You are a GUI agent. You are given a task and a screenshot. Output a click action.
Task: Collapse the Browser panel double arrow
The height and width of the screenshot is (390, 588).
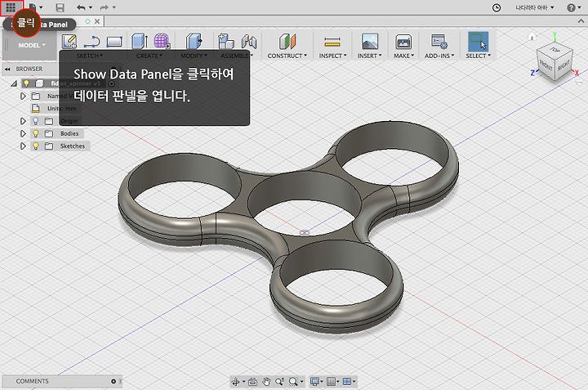click(7, 69)
